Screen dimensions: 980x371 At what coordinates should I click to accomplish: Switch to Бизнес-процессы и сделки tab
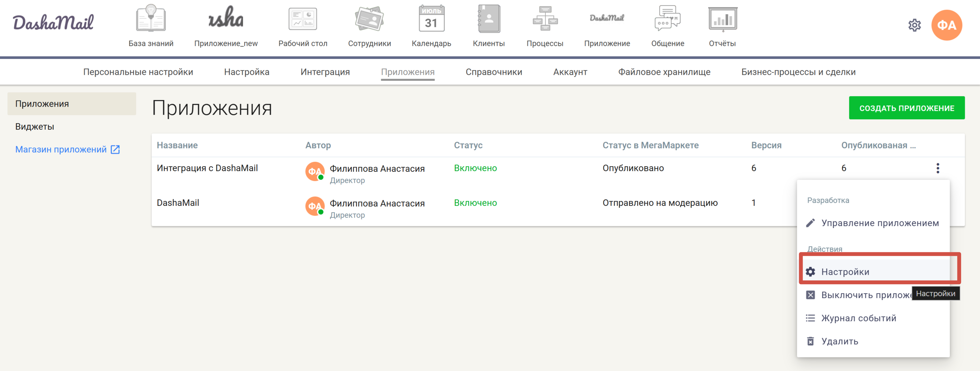(798, 72)
